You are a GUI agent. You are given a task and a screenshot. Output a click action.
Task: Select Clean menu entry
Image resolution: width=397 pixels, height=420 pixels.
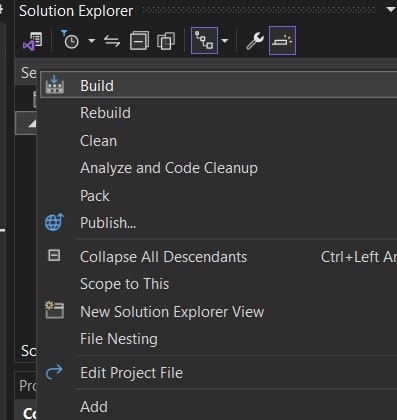pyautogui.click(x=98, y=141)
